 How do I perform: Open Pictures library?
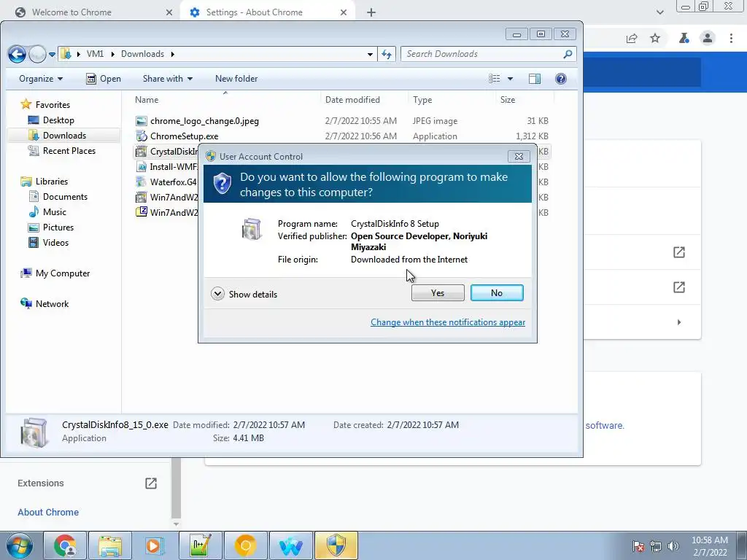click(51, 227)
